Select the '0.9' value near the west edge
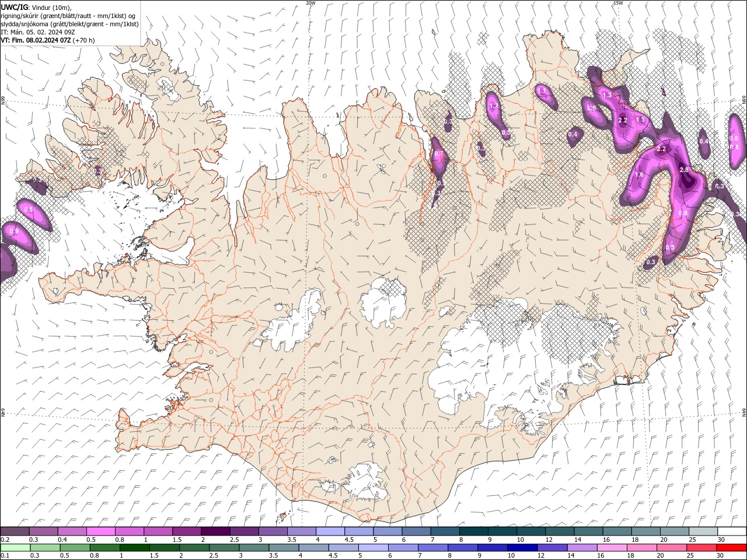This screenshot has width=747, height=560. pos(15,232)
